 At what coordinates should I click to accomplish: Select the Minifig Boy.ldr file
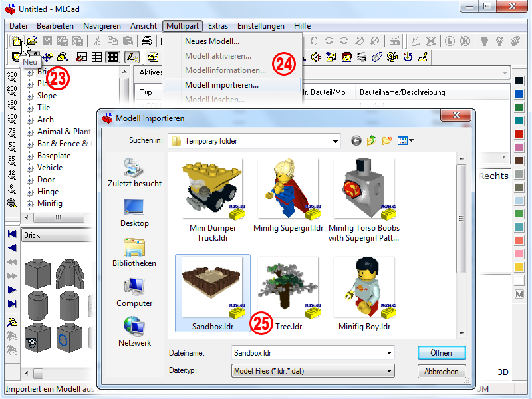click(364, 294)
